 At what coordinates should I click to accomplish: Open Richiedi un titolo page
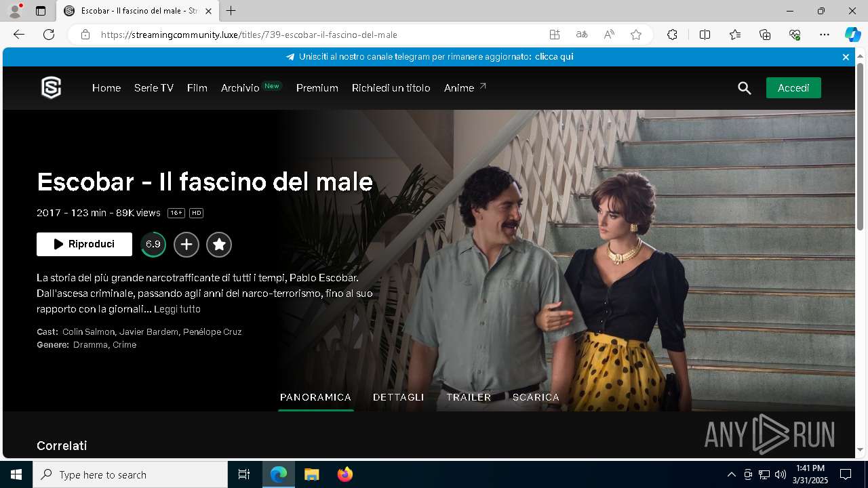pyautogui.click(x=391, y=88)
